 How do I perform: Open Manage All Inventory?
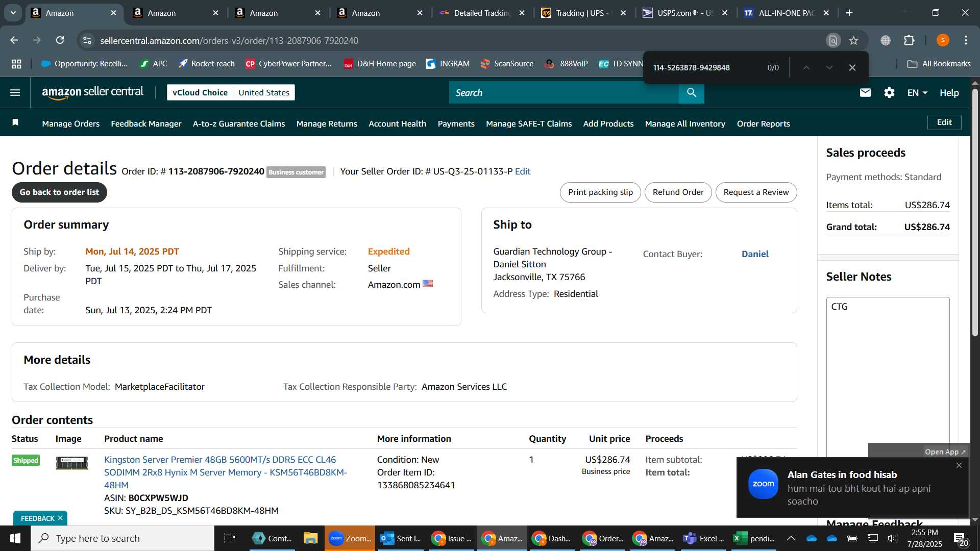tap(685, 123)
